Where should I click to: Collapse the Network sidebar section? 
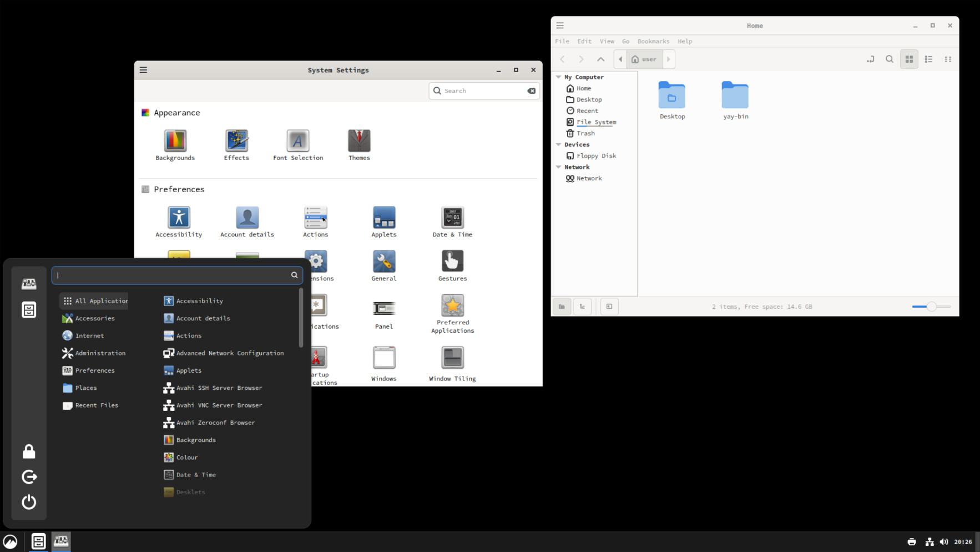click(559, 167)
